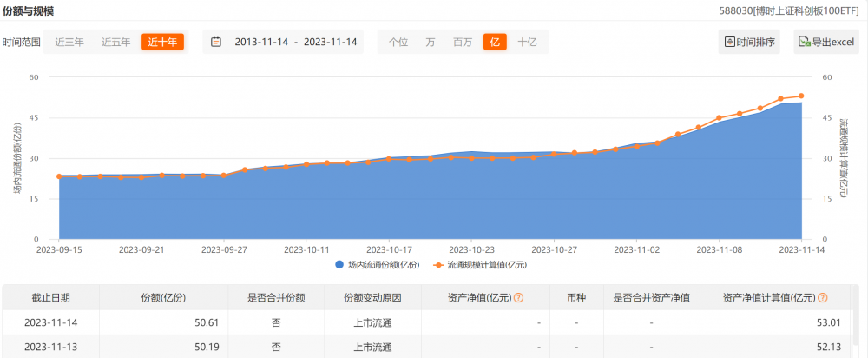
Task: Click help icon next to 资产净值(亿元)
Action: coord(518,298)
